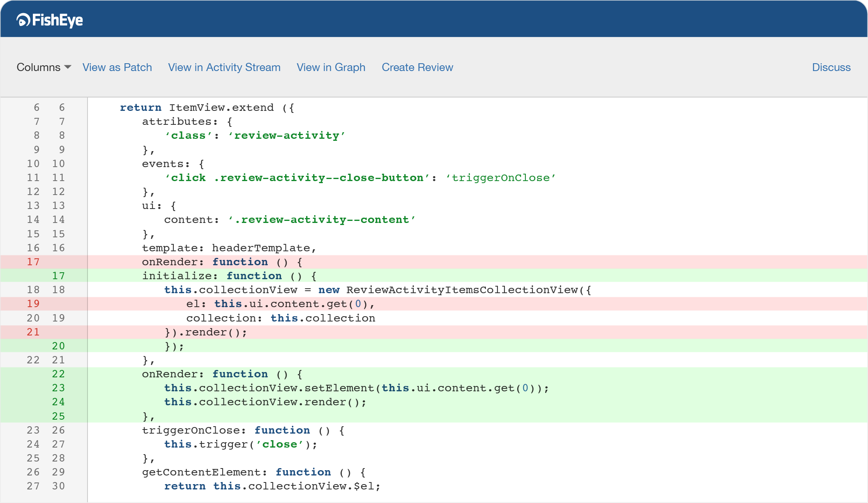Viewport: 868px width, 503px height.
Task: Click the getContentElement function line
Action: point(253,472)
